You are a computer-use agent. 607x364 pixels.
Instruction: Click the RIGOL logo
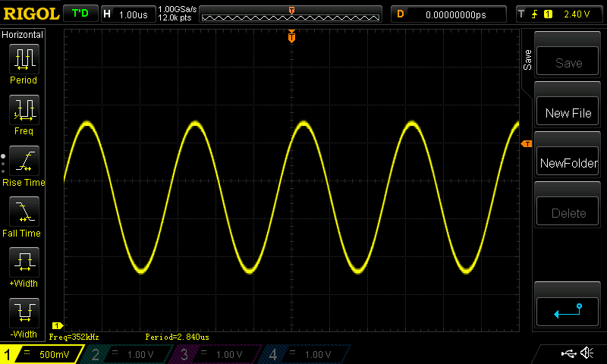click(31, 14)
